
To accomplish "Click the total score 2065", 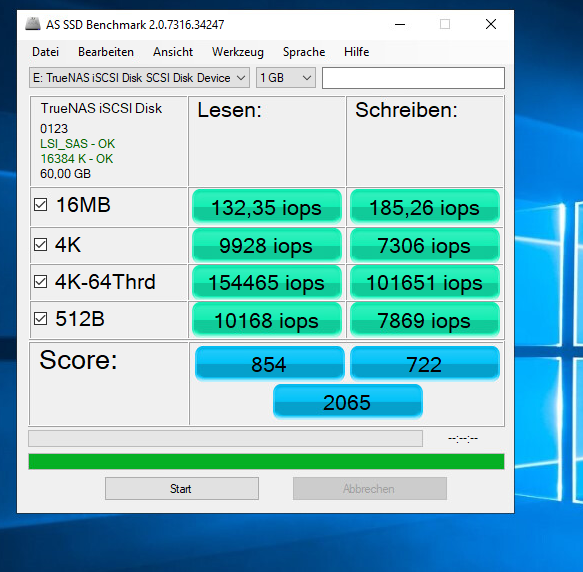I will click(x=348, y=402).
